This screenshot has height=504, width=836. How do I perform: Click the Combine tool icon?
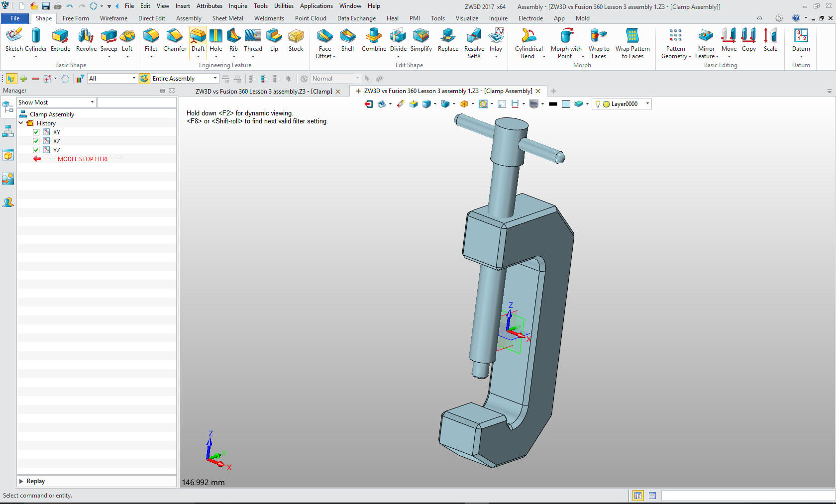(x=374, y=40)
